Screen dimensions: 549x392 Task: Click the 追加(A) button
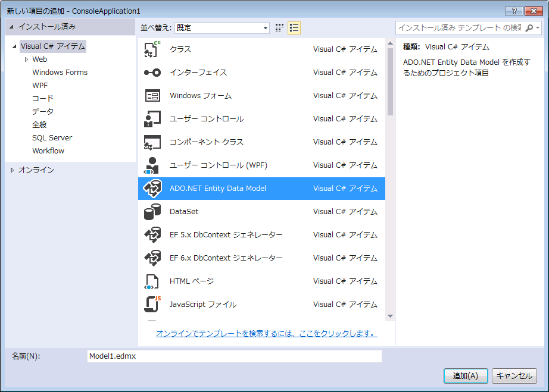coord(465,376)
